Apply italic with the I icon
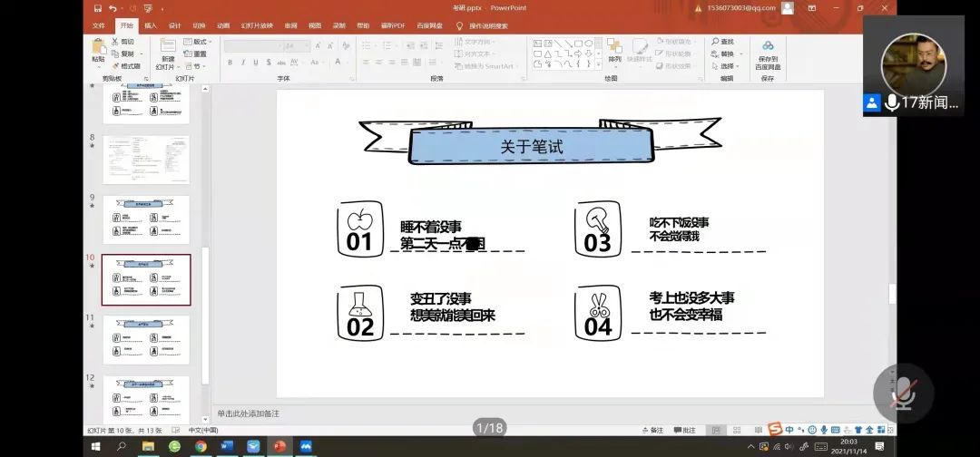Image resolution: width=980 pixels, height=457 pixels. click(x=243, y=63)
